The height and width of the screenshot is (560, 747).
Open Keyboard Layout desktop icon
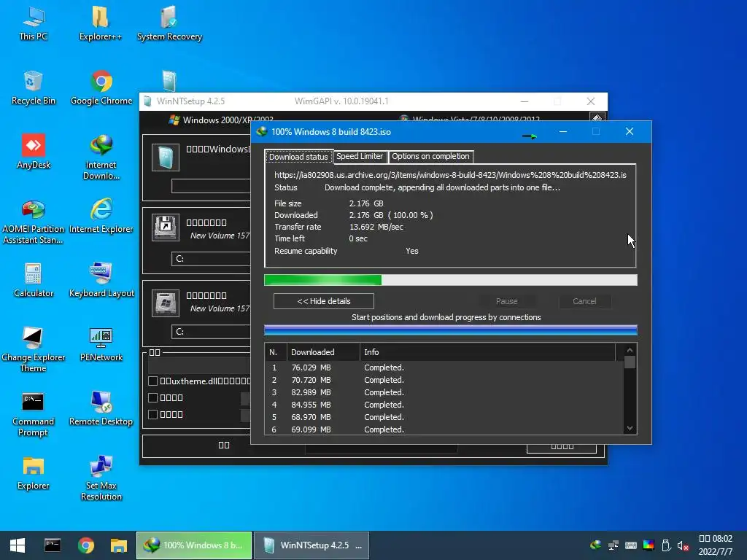point(101,281)
